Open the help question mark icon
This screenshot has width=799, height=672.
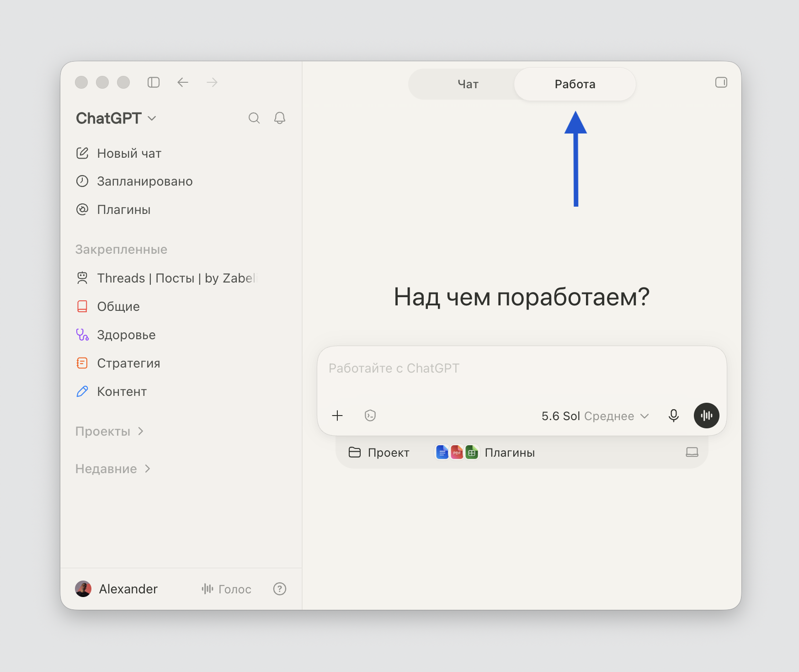(280, 589)
